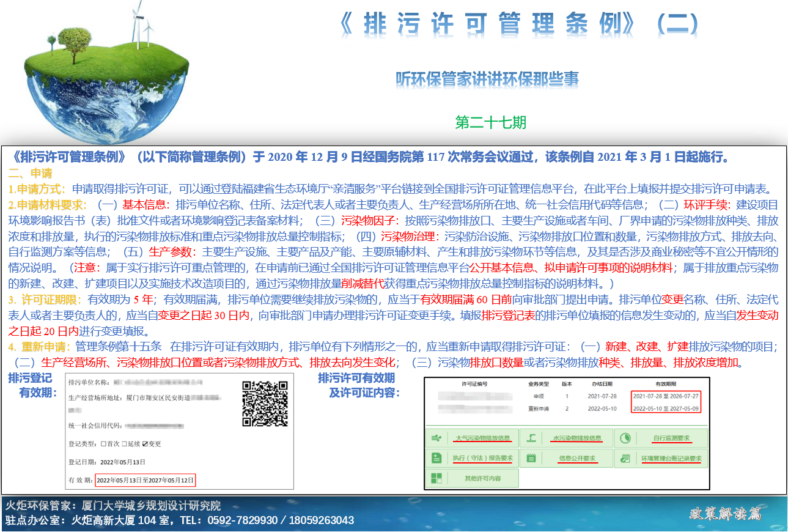
Task: Click the ledger icon beside 环境管理台账记录要求
Action: (x=625, y=458)
